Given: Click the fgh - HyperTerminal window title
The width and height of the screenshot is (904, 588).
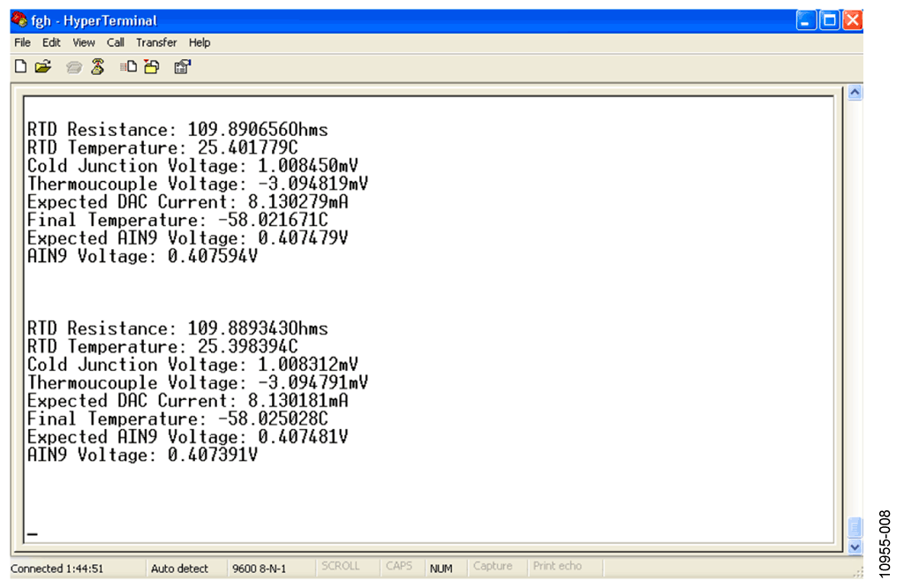Looking at the screenshot, I should [94, 21].
